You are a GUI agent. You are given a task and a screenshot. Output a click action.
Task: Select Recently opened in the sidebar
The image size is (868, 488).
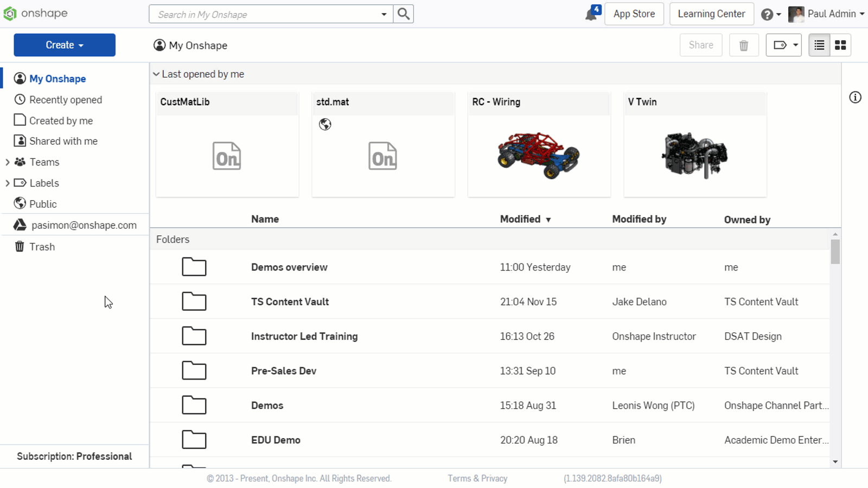point(65,99)
